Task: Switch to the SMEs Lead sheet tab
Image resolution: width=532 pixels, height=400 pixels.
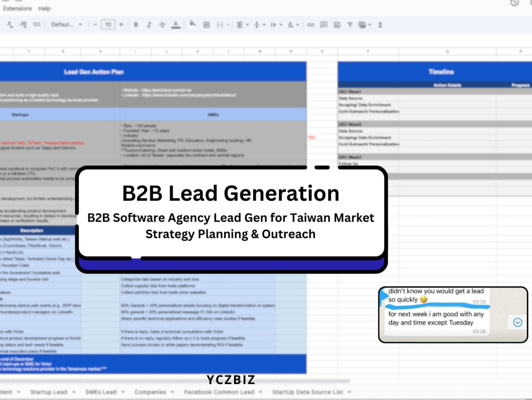Action: (101, 392)
